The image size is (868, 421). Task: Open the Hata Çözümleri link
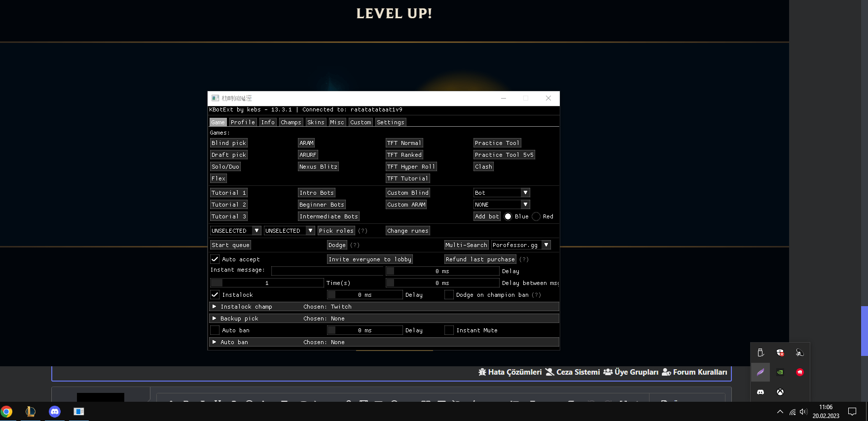click(x=510, y=372)
